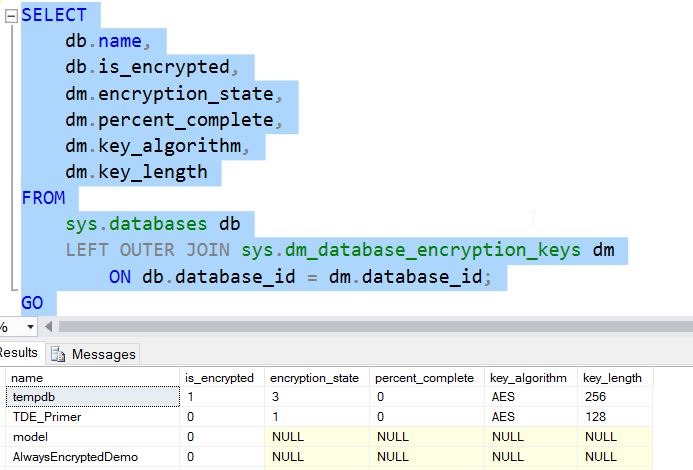Screen dimensions: 693x470
Task: Click the Messages tab page icon
Action: tap(58, 354)
